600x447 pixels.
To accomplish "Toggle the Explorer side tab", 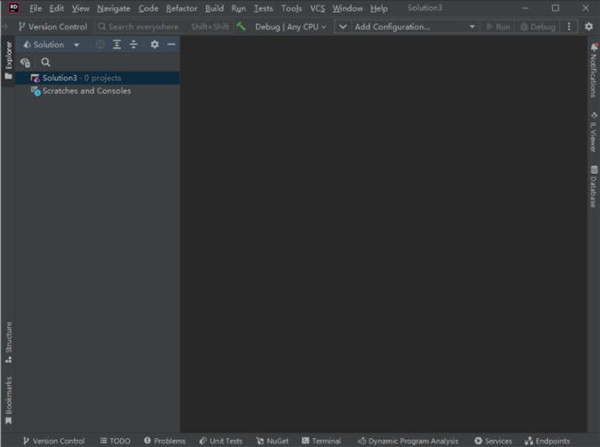I will click(8, 60).
